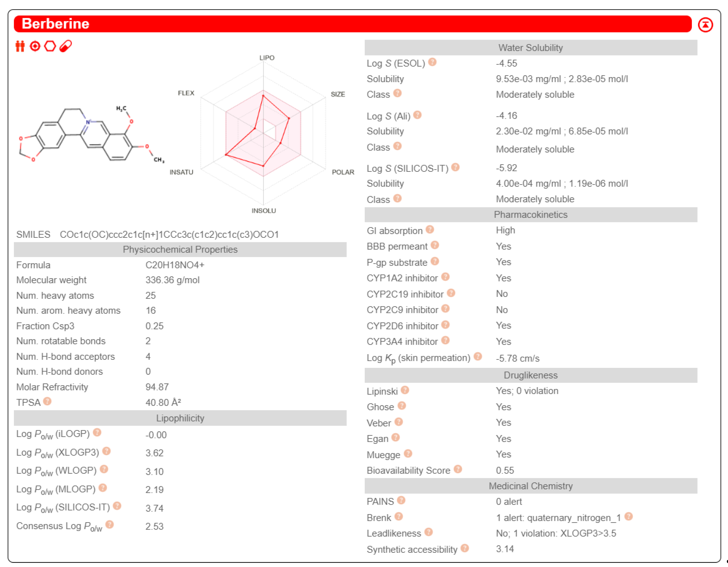
Task: Click the red pill capsule icon
Action: click(66, 46)
